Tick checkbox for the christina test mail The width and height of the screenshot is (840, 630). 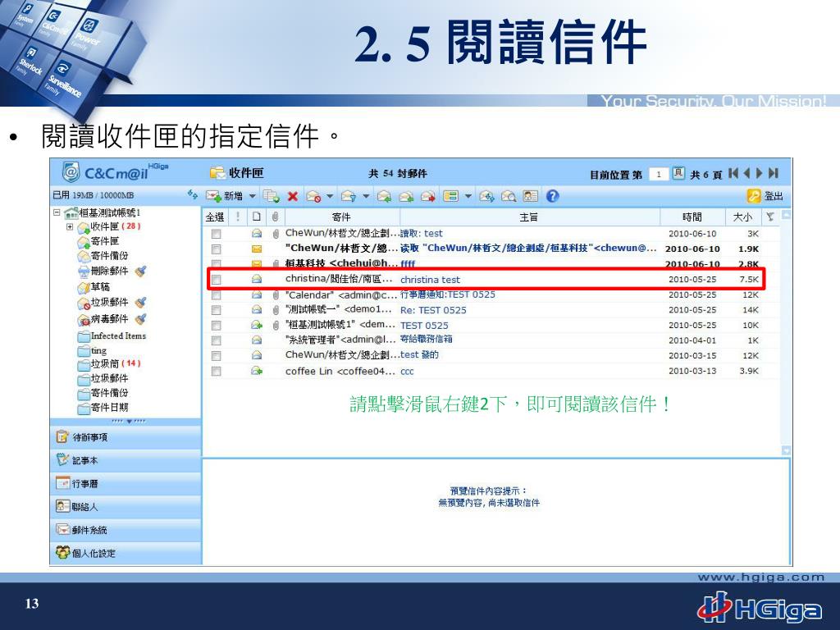point(216,280)
